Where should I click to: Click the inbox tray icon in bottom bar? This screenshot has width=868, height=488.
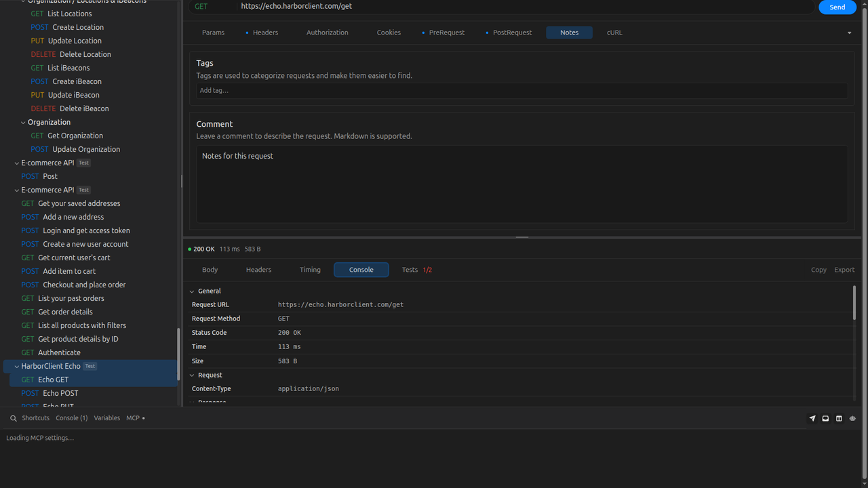pyautogui.click(x=825, y=418)
